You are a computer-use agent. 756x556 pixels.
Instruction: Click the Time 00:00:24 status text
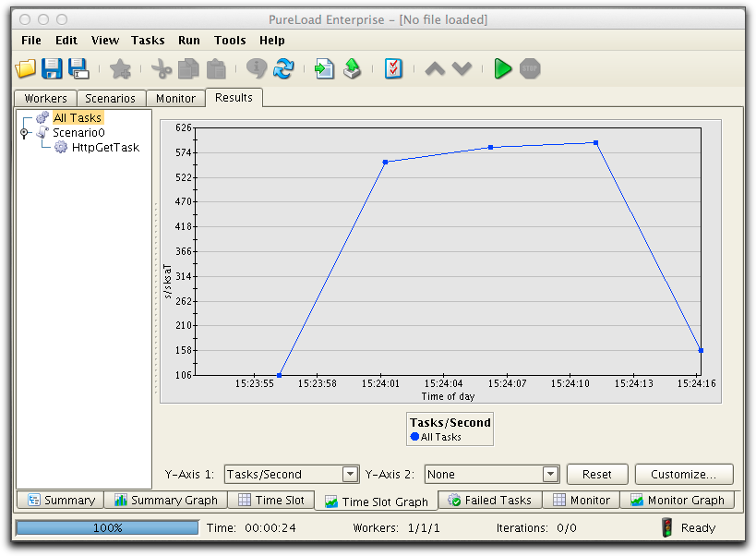pyautogui.click(x=251, y=528)
